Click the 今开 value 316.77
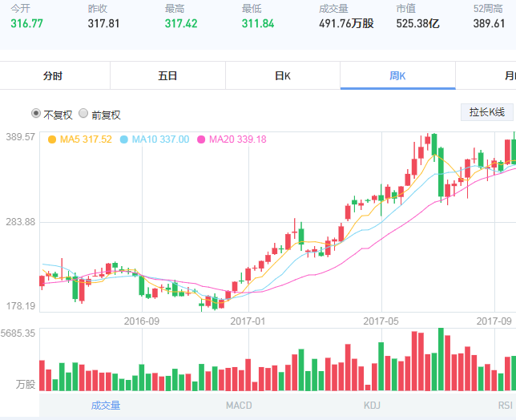The width and height of the screenshot is (516, 420). (x=26, y=24)
